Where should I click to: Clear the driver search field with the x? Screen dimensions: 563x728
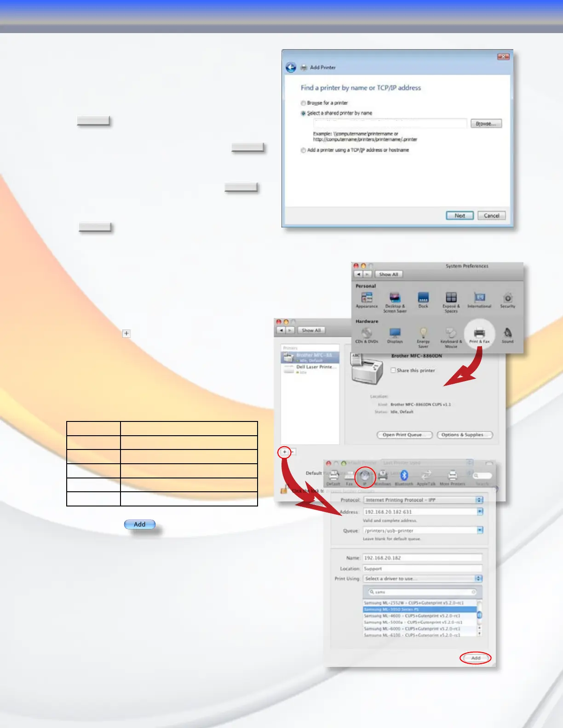coord(473,592)
